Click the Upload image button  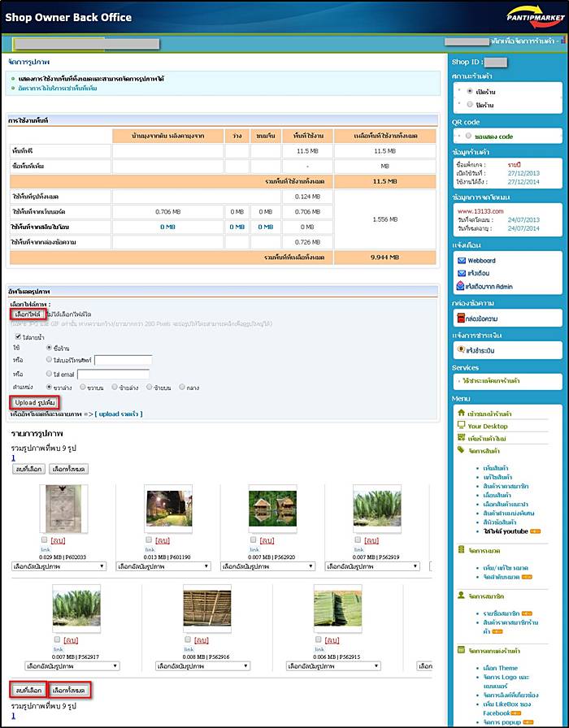click(x=35, y=402)
